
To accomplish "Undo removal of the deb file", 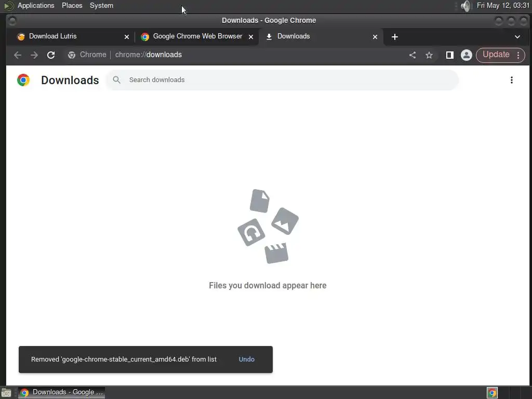I will pyautogui.click(x=247, y=360).
